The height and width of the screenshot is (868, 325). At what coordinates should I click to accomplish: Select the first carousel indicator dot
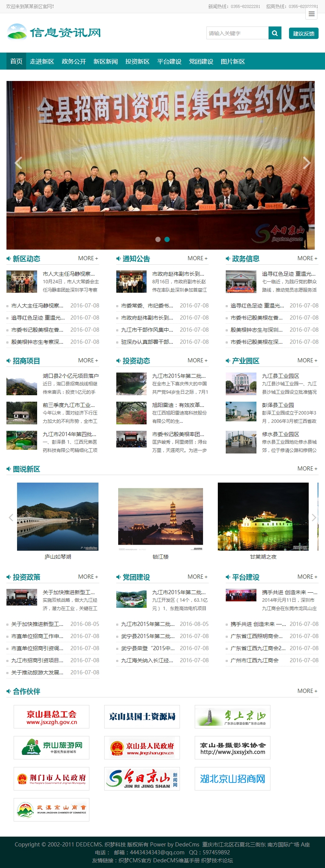coord(158,239)
